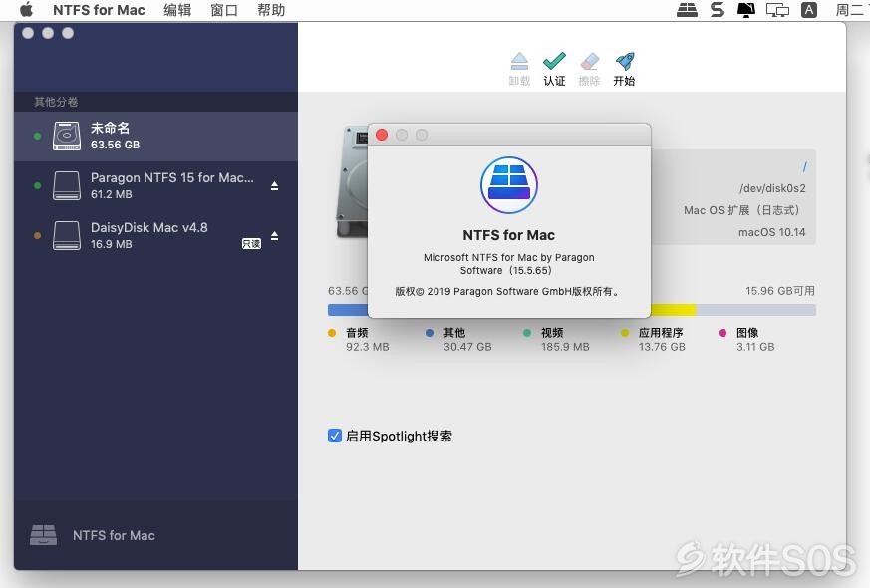
Task: Click the 3.11 GB 图像 size value
Action: (755, 347)
